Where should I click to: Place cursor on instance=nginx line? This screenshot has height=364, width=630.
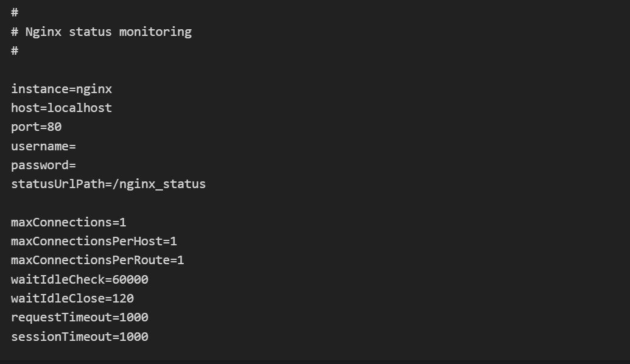[x=61, y=89]
